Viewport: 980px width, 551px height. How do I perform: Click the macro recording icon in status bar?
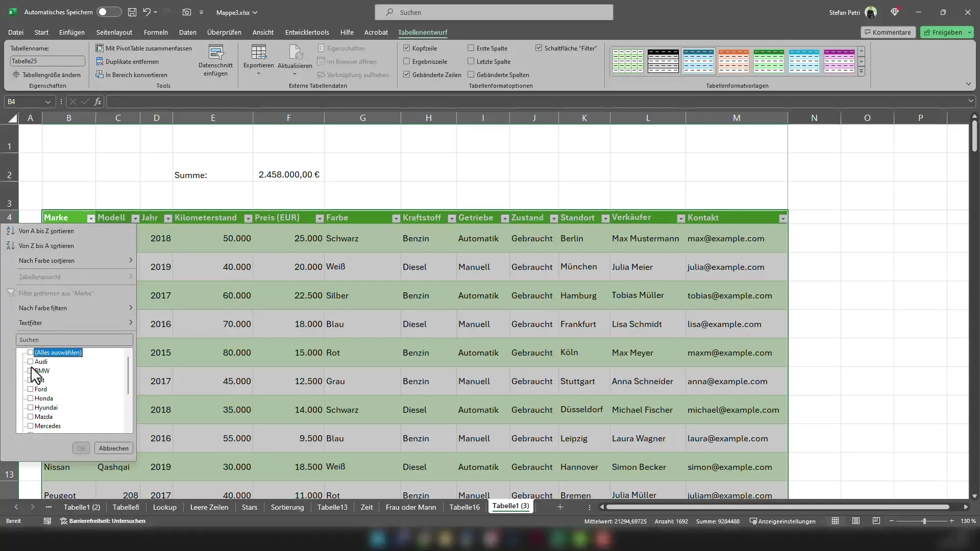pos(47,521)
